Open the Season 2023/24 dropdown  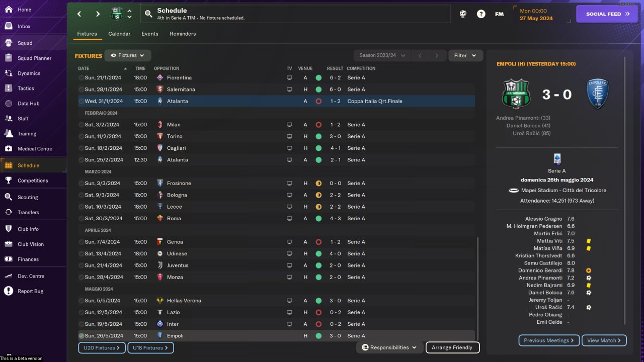[382, 55]
